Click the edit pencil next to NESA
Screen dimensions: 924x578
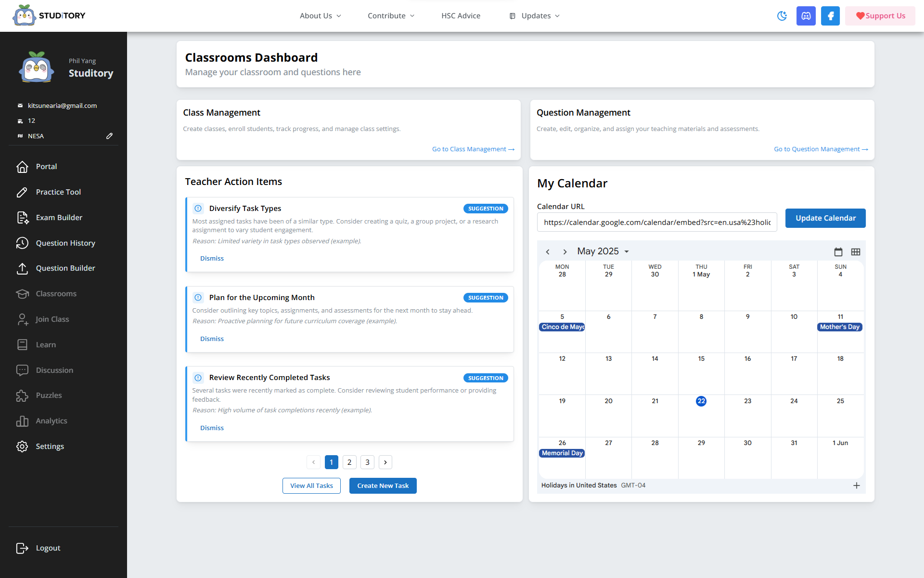pyautogui.click(x=109, y=136)
